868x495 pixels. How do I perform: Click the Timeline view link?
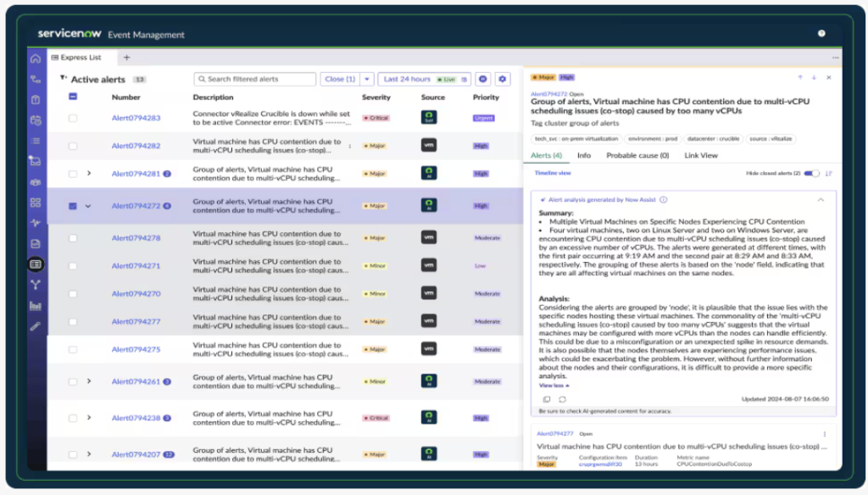pos(553,173)
